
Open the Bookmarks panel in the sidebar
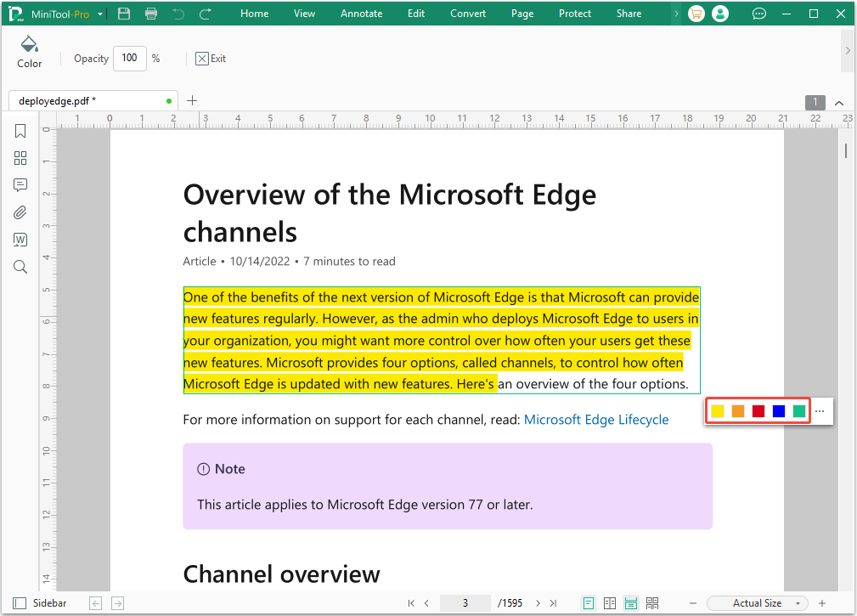20,131
